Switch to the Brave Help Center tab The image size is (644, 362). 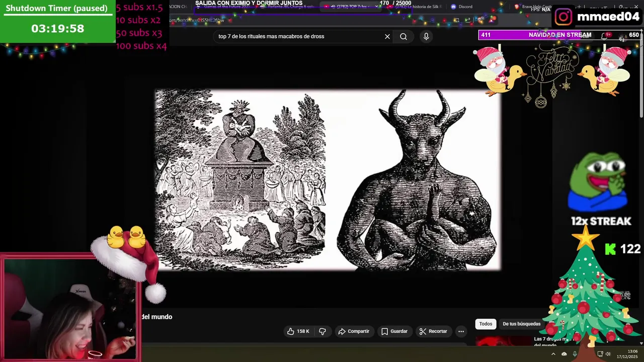coord(533,7)
